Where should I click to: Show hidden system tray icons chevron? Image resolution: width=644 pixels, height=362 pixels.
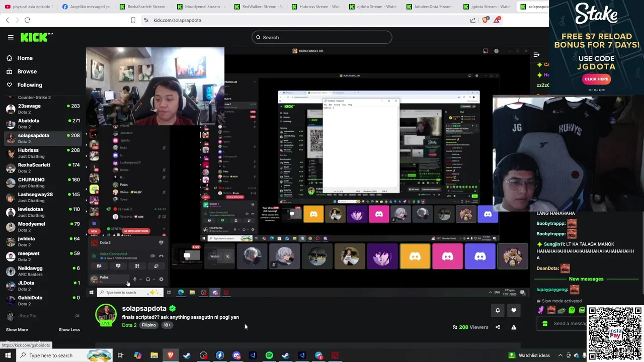tap(560, 355)
